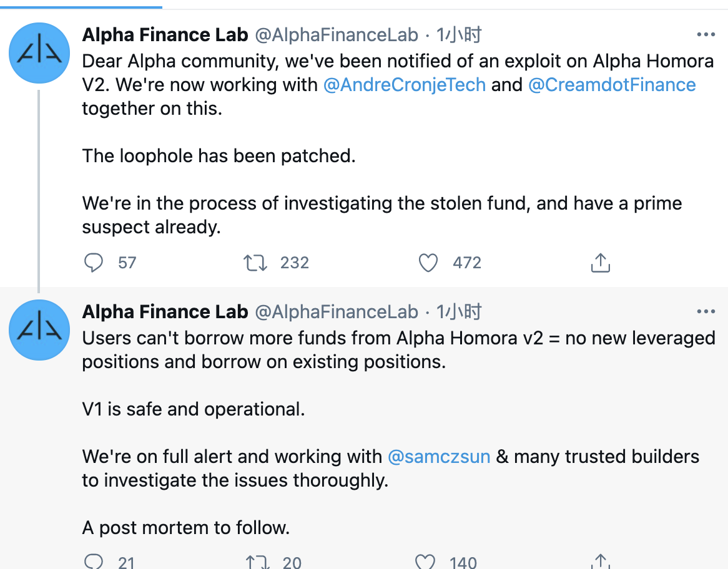Click Alpha Finance Lab avatar on first tweet
The width and height of the screenshot is (728, 569).
39,53
